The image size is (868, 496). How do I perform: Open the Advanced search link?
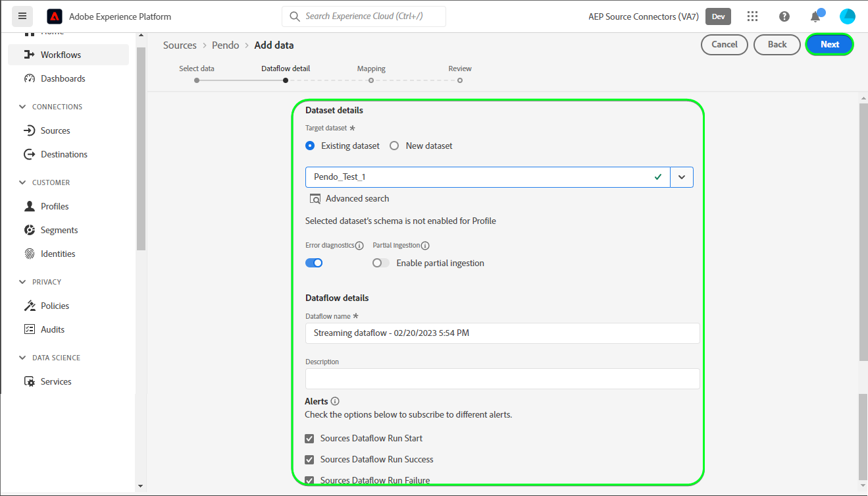tap(357, 198)
